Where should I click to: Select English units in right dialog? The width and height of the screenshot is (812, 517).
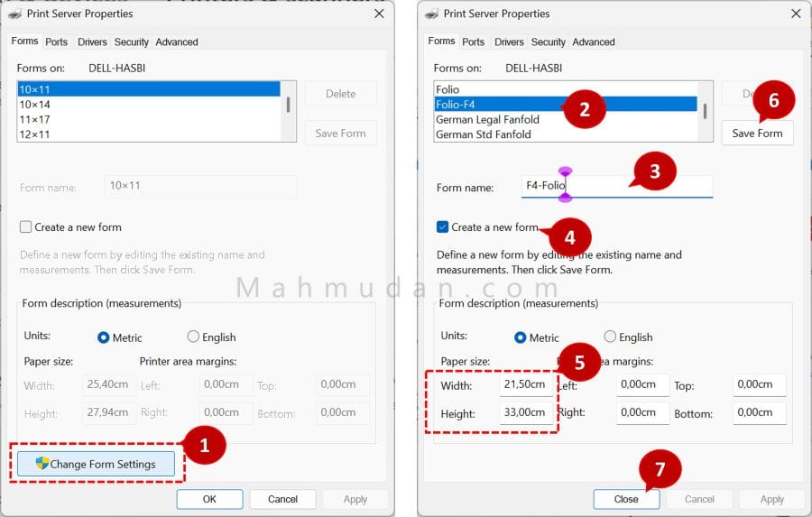pos(611,337)
